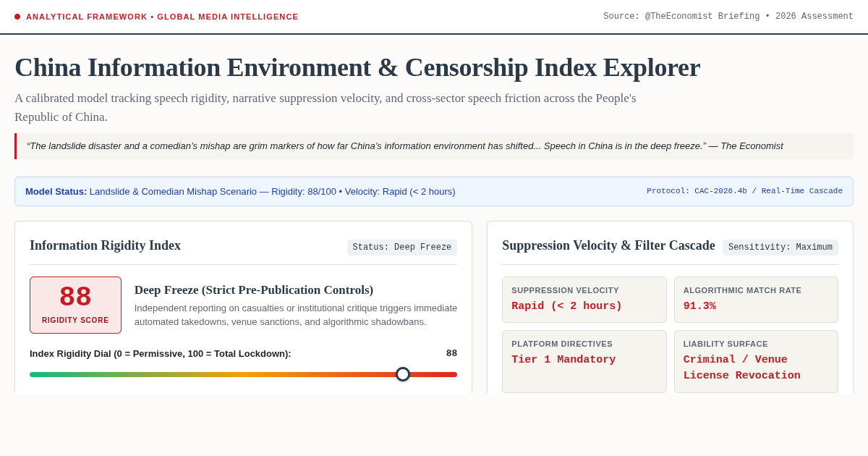This screenshot has width=868, height=456.
Task: Click Protocol CAC-2026.4b label
Action: pyautogui.click(x=744, y=191)
